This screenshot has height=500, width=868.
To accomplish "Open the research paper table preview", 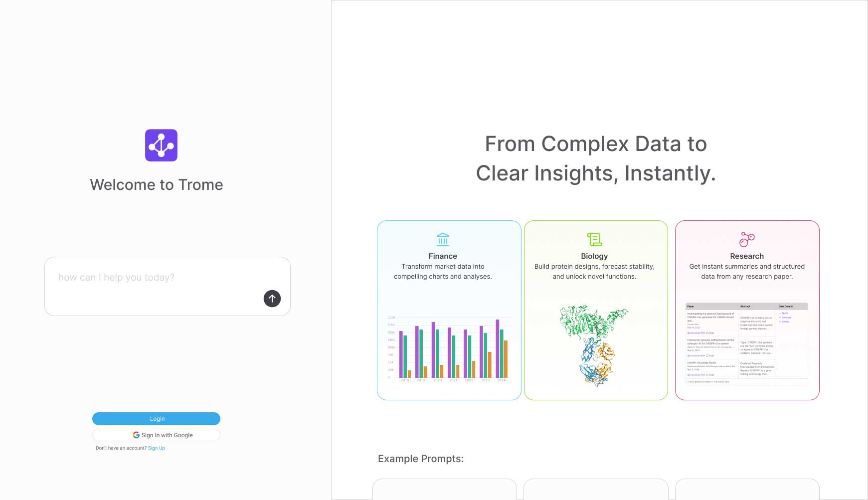I will 746,343.
